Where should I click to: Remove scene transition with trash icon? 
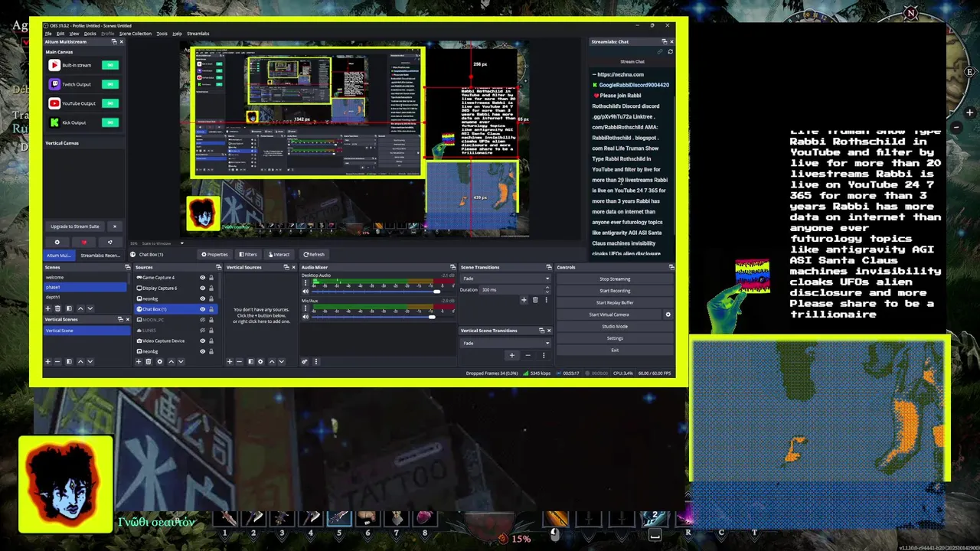click(534, 300)
